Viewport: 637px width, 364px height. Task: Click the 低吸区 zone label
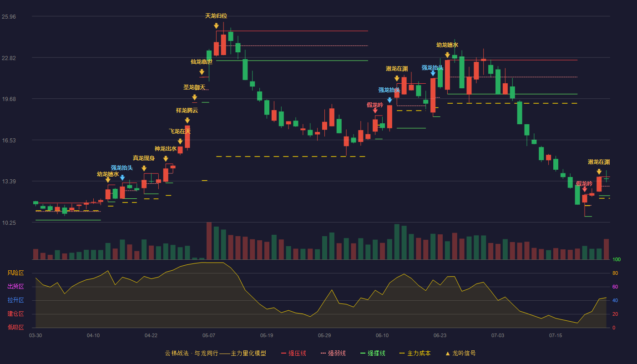tap(15, 327)
